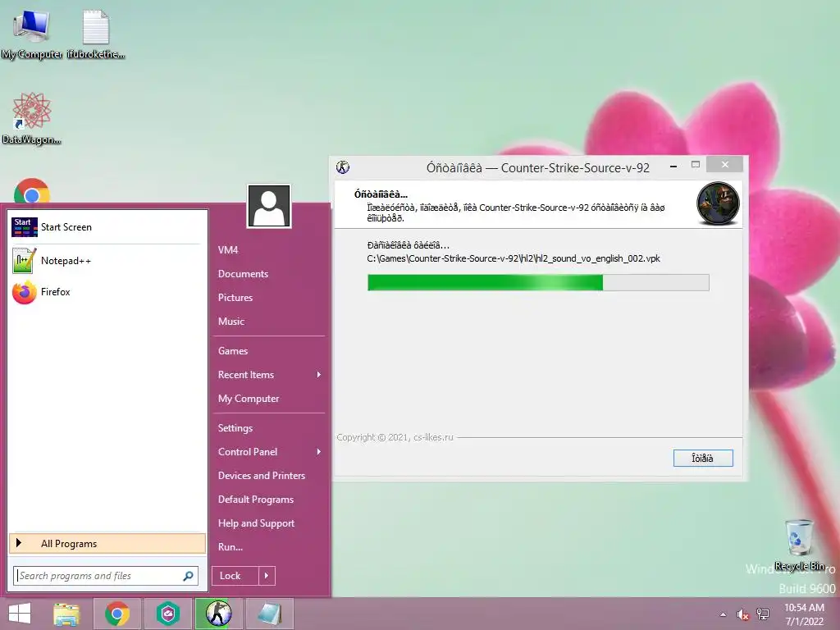Open Devices and Printers
The height and width of the screenshot is (630, 840).
[x=262, y=476]
